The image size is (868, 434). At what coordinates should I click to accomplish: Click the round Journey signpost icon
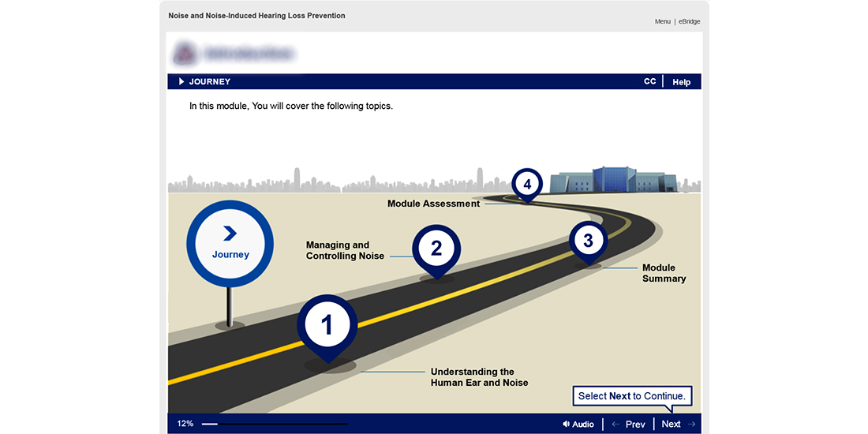(x=230, y=243)
